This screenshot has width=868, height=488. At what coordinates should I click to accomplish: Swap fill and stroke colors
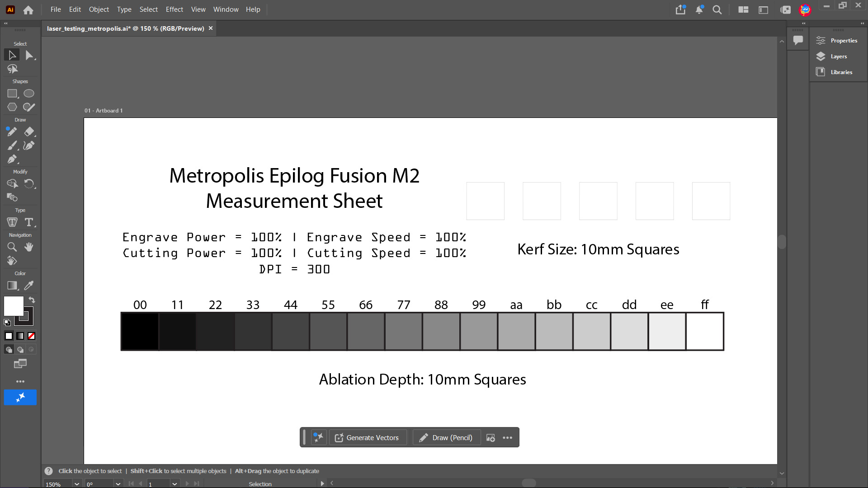[x=32, y=300]
